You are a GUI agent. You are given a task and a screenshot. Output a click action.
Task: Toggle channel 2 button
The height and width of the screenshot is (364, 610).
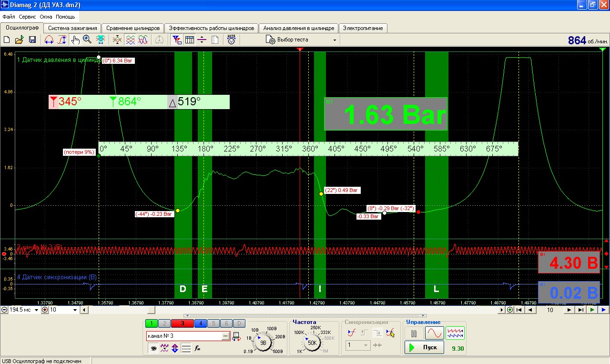pos(164,324)
